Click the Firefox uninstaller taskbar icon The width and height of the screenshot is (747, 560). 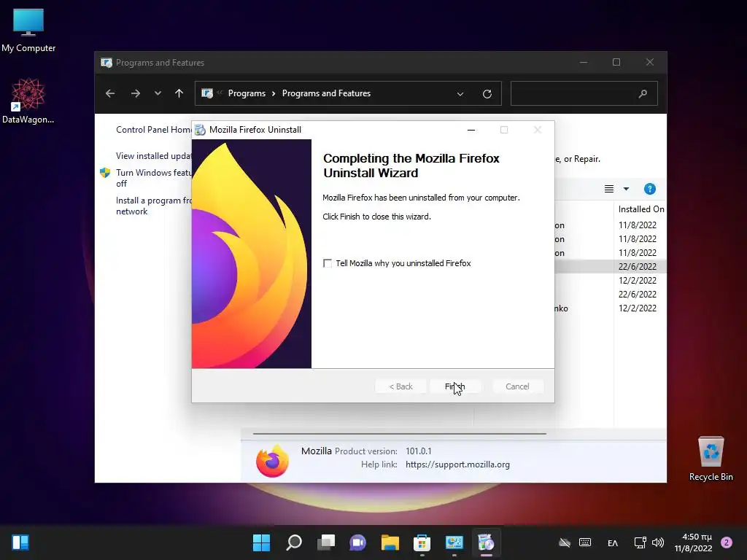pyautogui.click(x=487, y=542)
